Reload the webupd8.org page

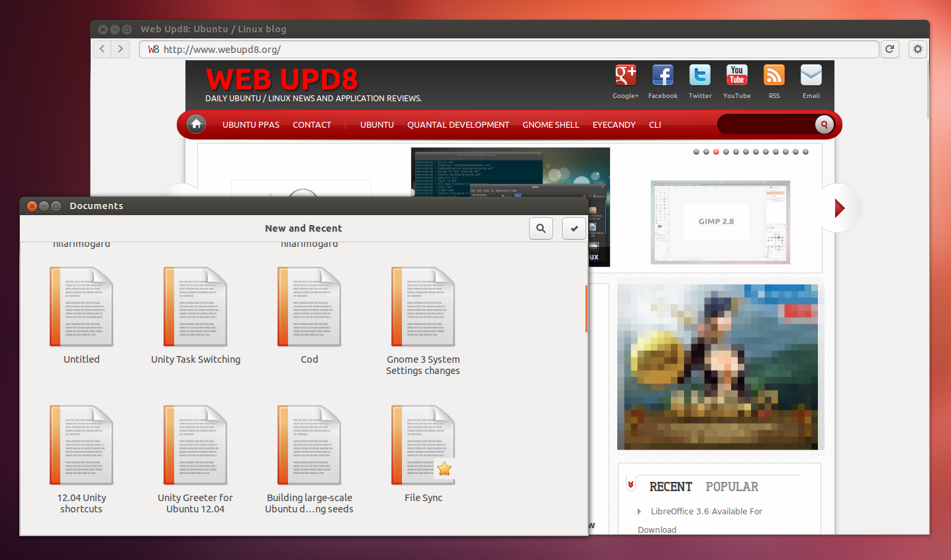click(890, 49)
